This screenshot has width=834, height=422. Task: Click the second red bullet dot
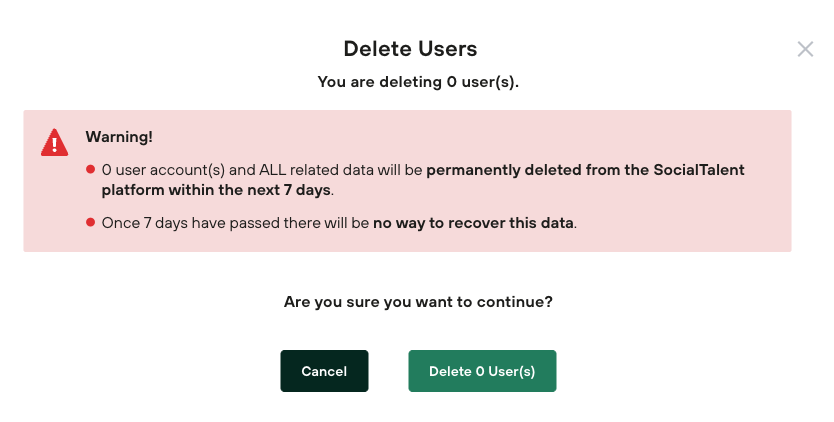pyautogui.click(x=90, y=222)
